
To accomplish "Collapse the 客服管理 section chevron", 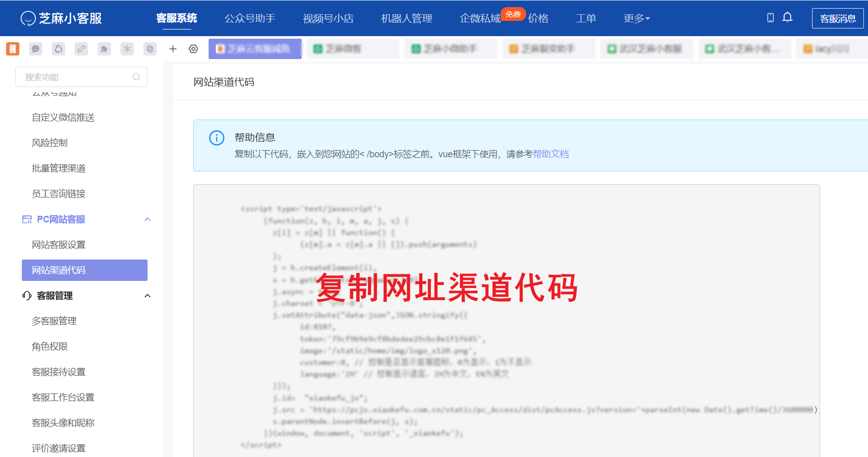I will pyautogui.click(x=148, y=296).
